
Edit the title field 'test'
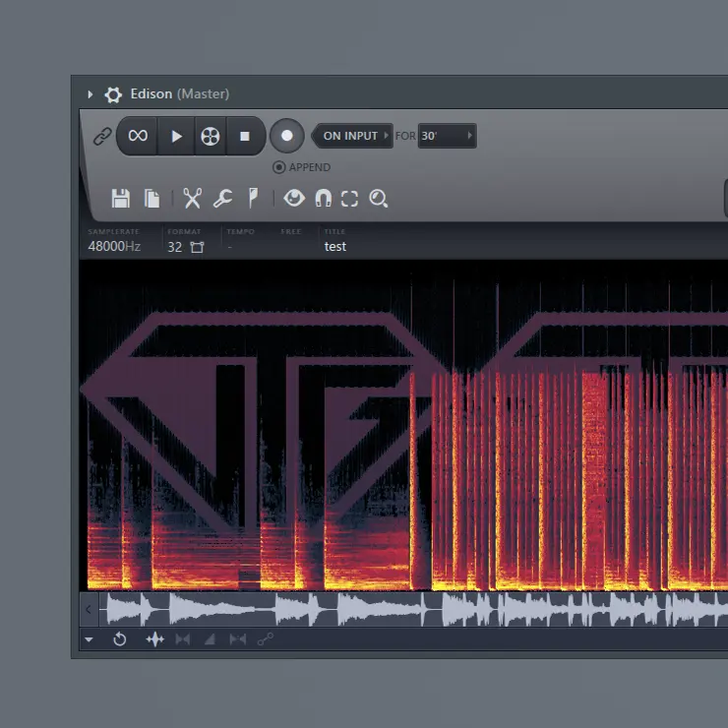click(x=335, y=247)
